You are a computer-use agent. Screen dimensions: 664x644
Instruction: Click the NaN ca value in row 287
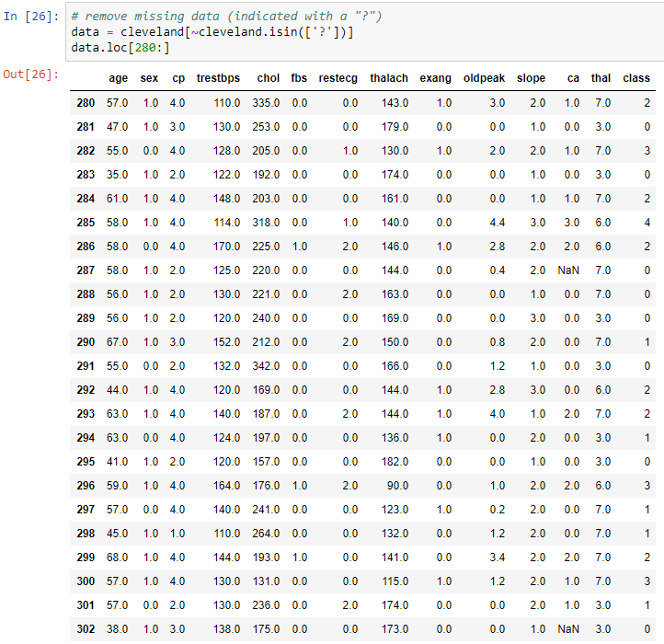click(x=568, y=270)
